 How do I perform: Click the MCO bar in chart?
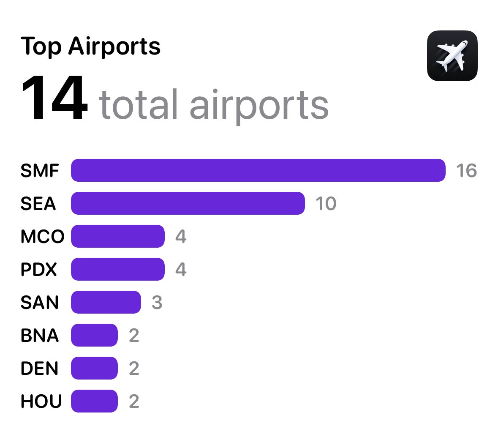pyautogui.click(x=118, y=236)
